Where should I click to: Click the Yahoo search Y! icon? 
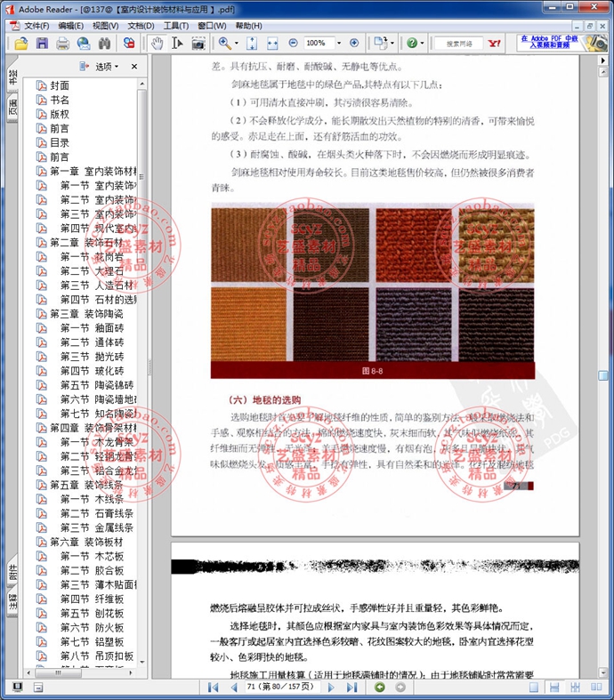(495, 44)
